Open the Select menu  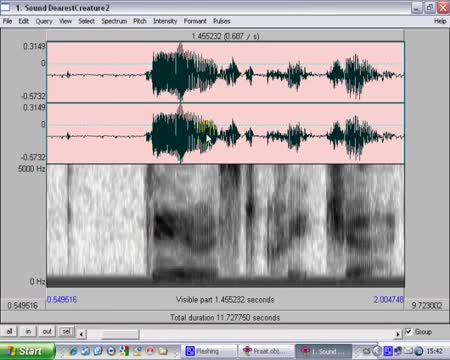[86, 21]
